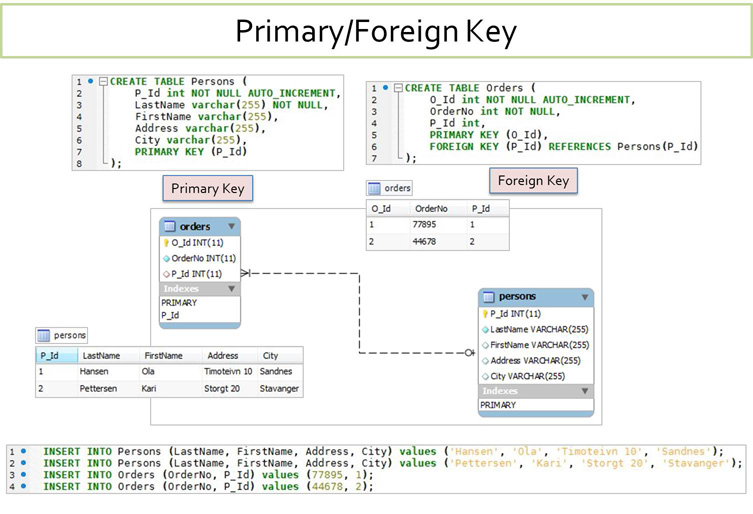Click the Primary Key label box

coord(207,188)
